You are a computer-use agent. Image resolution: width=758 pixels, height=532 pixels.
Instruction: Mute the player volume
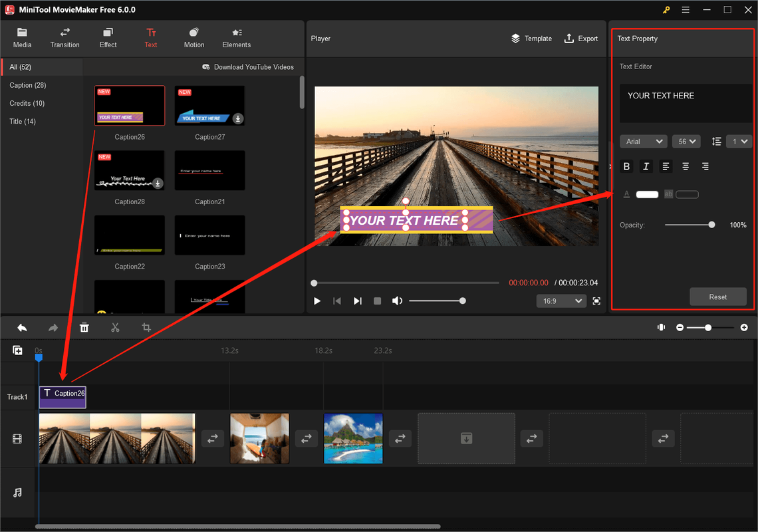397,301
